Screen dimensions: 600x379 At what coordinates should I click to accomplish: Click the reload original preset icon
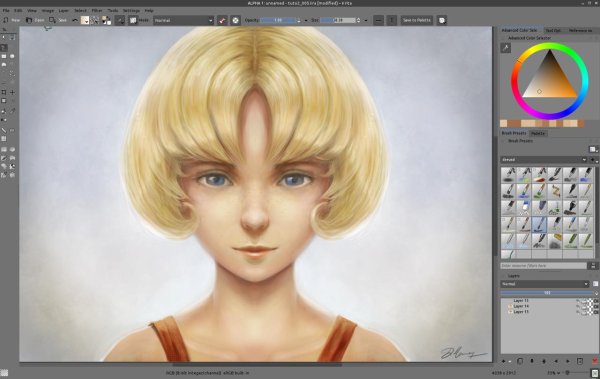point(235,20)
